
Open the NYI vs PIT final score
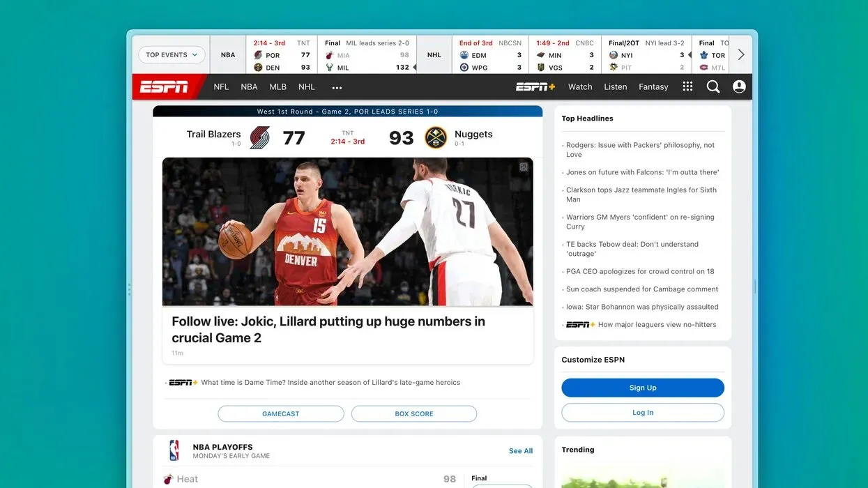646,55
